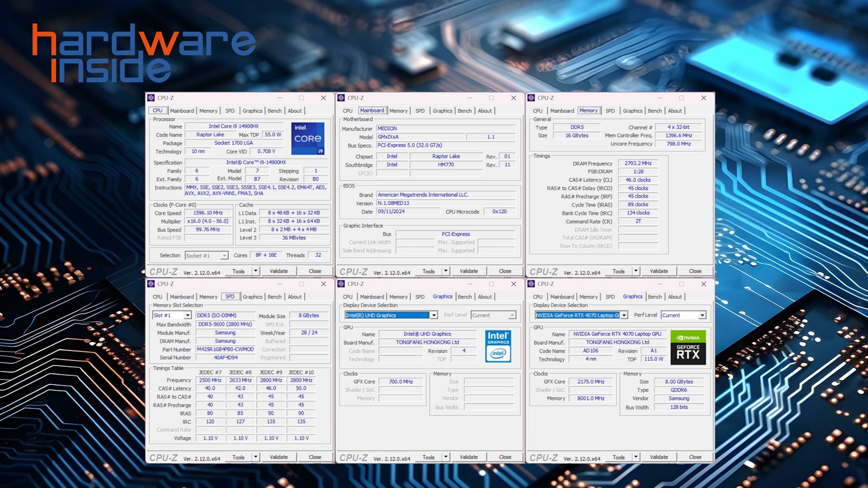Select the SPD tab in the Mainboard window
Viewport: 868px width, 488px height.
tap(420, 111)
